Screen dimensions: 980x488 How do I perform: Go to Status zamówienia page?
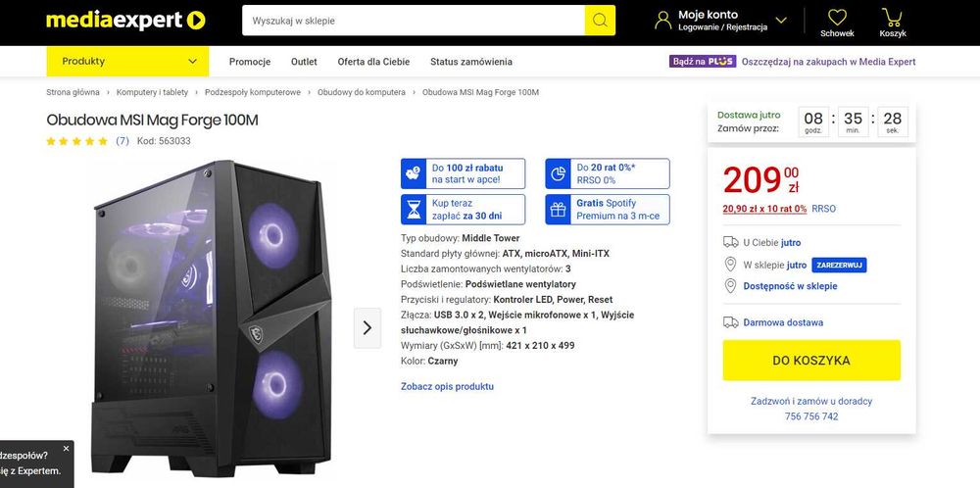(x=470, y=62)
